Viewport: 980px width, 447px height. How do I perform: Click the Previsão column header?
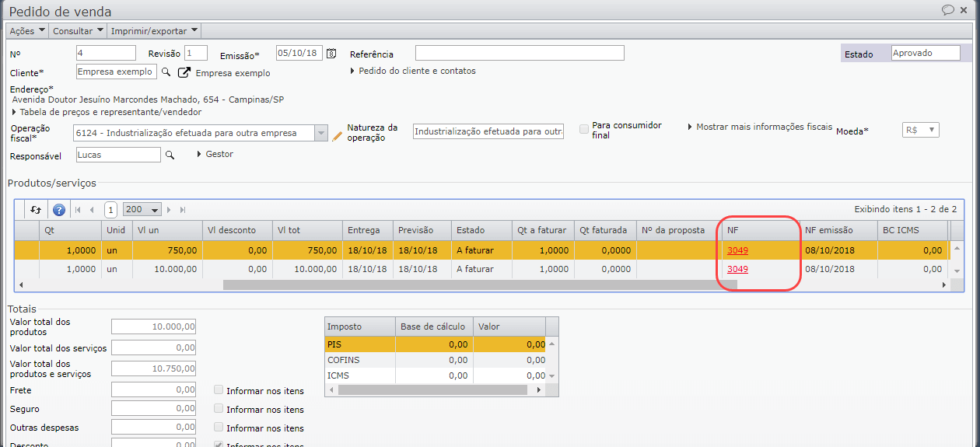coord(422,230)
